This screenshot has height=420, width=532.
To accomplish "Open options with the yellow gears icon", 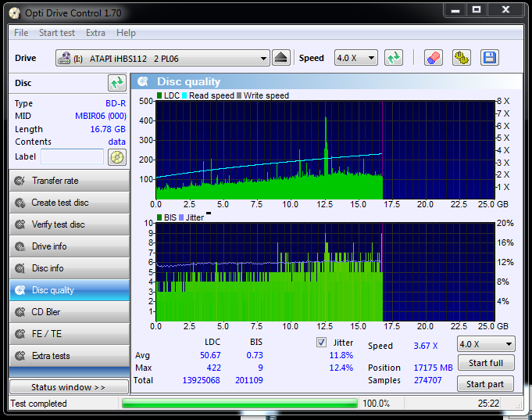I will [x=462, y=58].
